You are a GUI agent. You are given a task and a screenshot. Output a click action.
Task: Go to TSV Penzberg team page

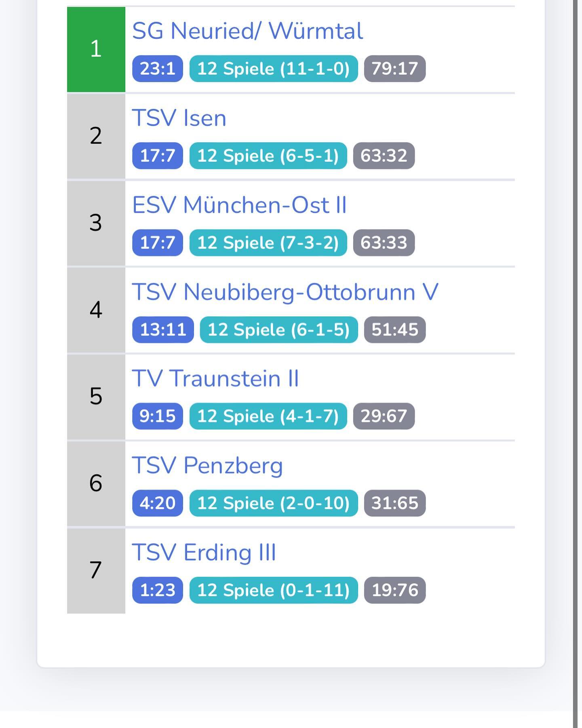click(207, 466)
